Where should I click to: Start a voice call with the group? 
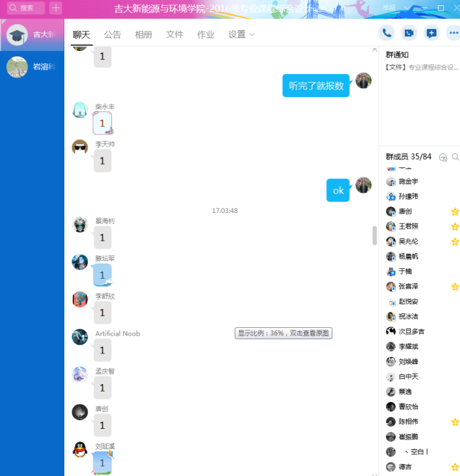[x=387, y=33]
